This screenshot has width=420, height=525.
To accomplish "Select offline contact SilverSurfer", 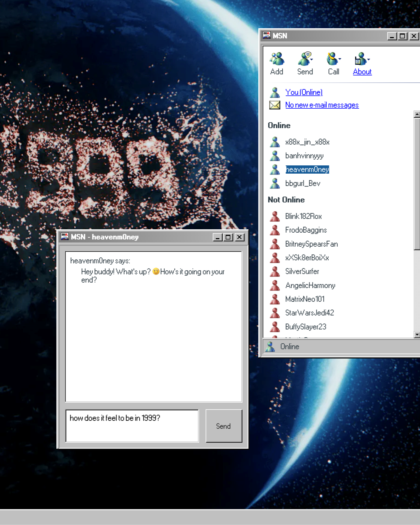I will click(302, 272).
